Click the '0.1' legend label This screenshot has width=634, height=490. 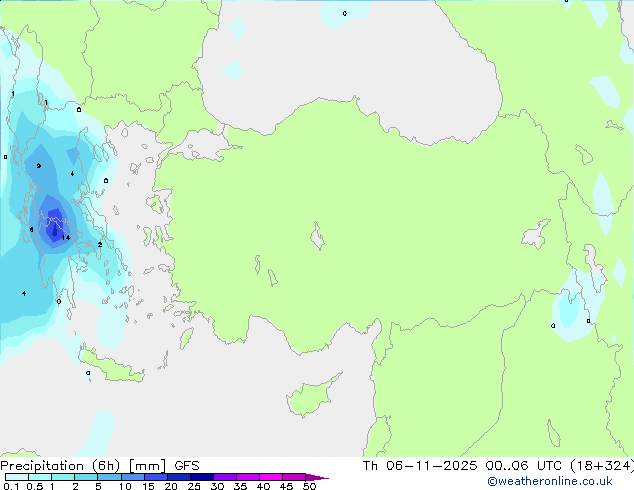click(x=11, y=486)
